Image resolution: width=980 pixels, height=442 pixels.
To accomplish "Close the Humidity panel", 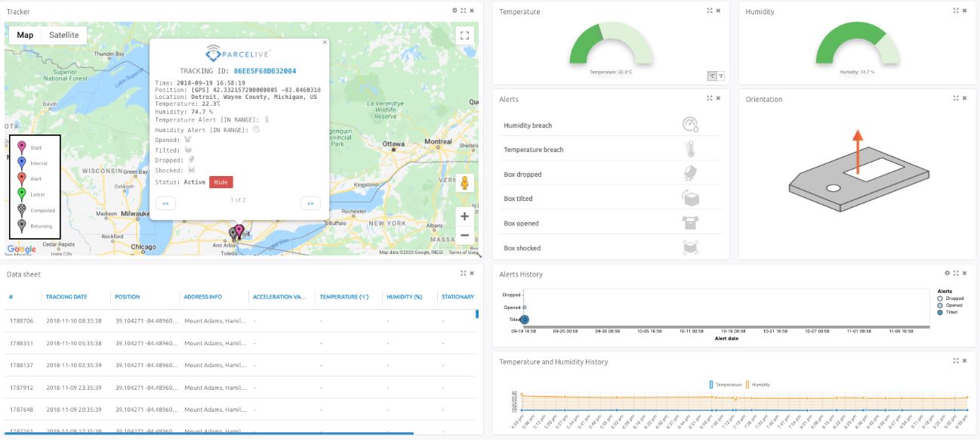I will pyautogui.click(x=964, y=11).
